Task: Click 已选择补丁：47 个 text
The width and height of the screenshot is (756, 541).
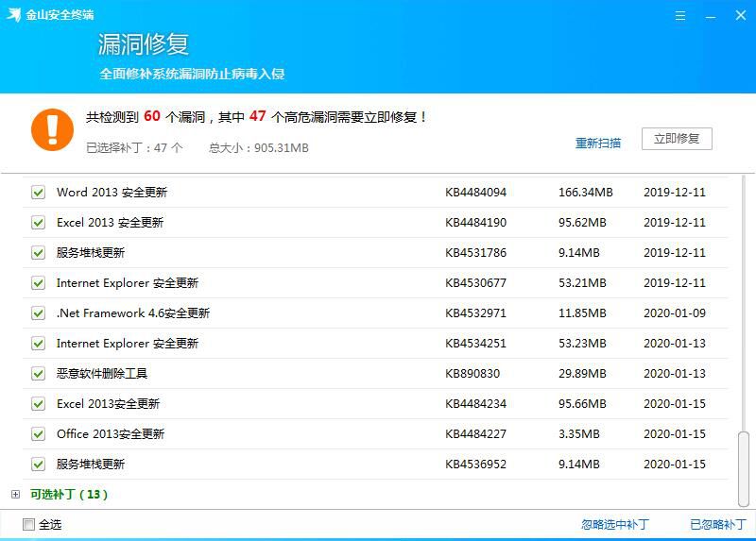Action: pos(134,148)
